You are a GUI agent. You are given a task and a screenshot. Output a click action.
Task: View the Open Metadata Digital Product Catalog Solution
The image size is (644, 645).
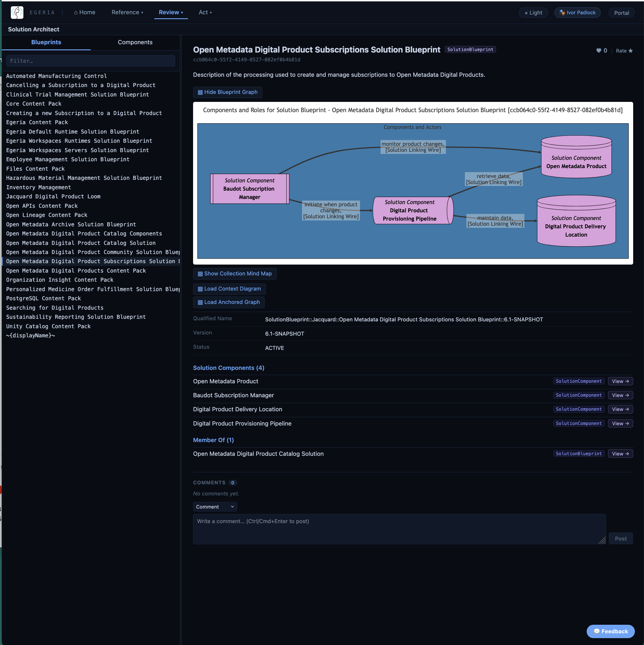coord(620,454)
